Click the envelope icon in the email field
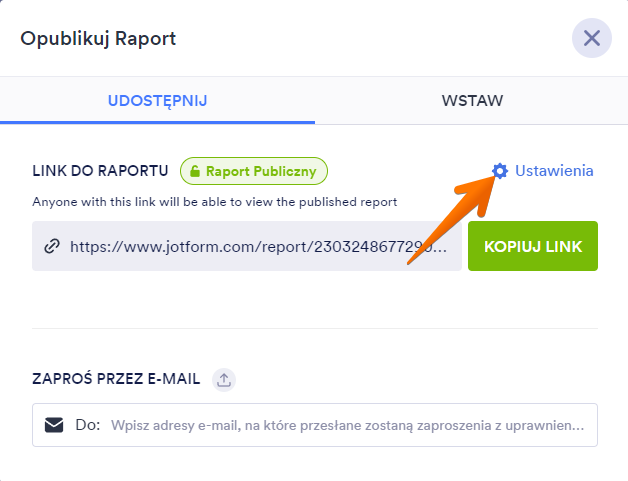628x481 pixels. [x=54, y=425]
